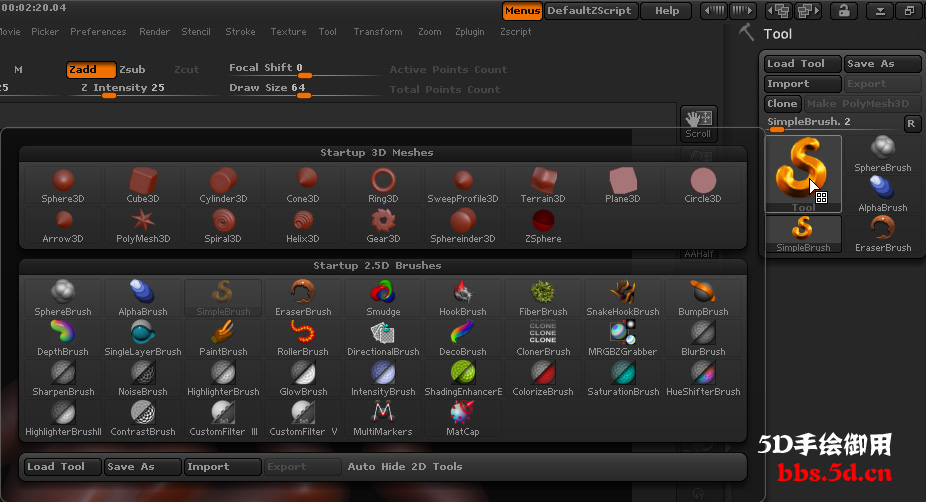Pick the Spiral3D mesh
This screenshot has height=502, width=926.
[223, 226]
